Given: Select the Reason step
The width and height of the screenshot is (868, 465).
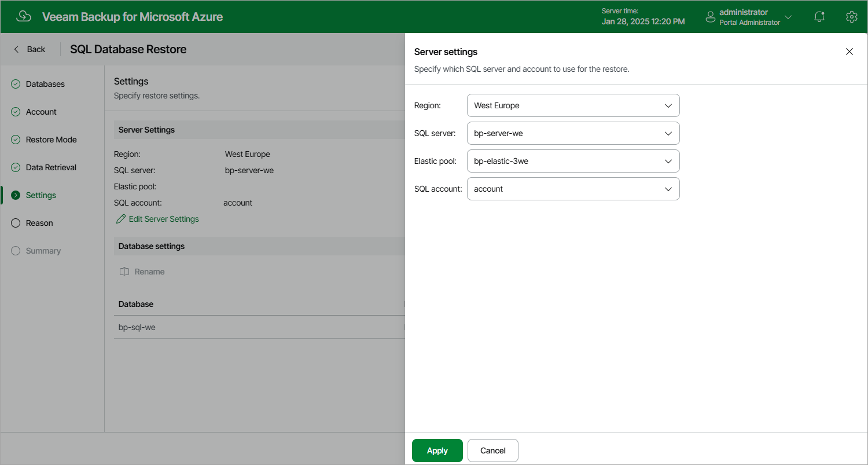Looking at the screenshot, I should (x=39, y=223).
